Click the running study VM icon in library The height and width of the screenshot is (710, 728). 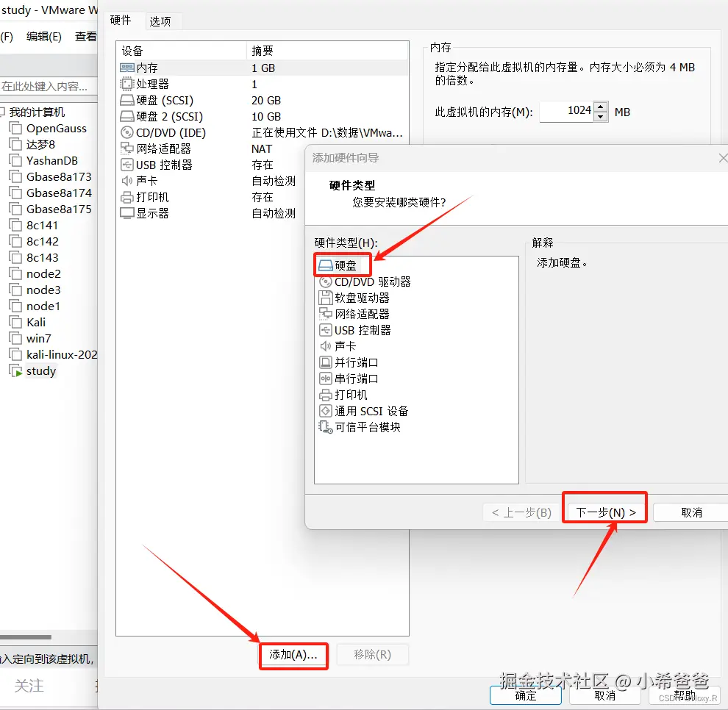click(15, 371)
